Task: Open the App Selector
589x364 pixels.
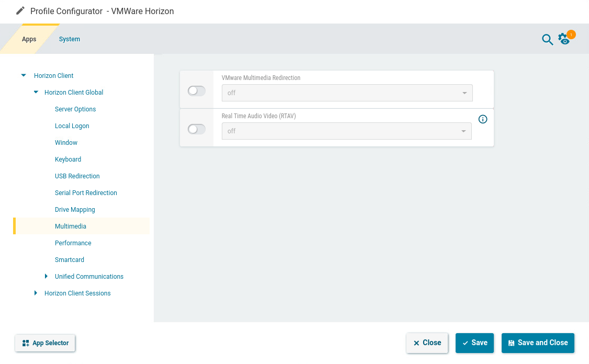Action: [x=45, y=343]
